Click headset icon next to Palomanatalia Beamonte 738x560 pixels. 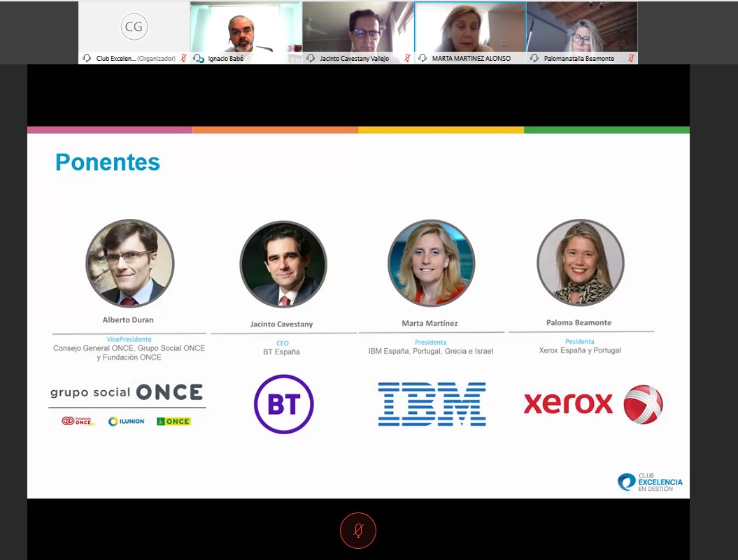tap(534, 59)
